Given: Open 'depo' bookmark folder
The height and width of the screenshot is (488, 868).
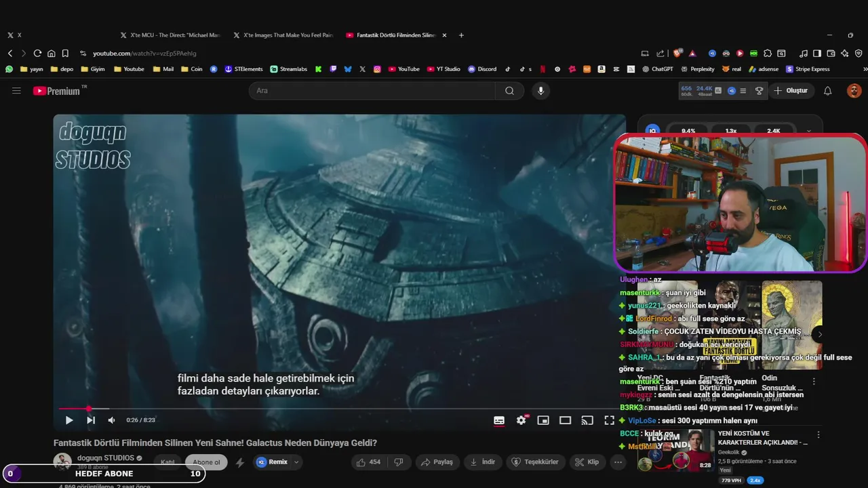Looking at the screenshot, I should (62, 69).
